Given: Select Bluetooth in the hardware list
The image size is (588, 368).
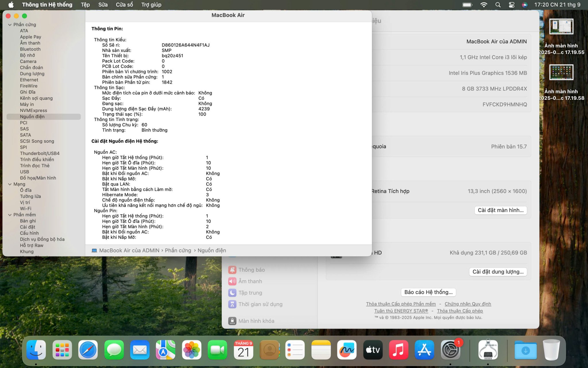Looking at the screenshot, I should pyautogui.click(x=30, y=49).
